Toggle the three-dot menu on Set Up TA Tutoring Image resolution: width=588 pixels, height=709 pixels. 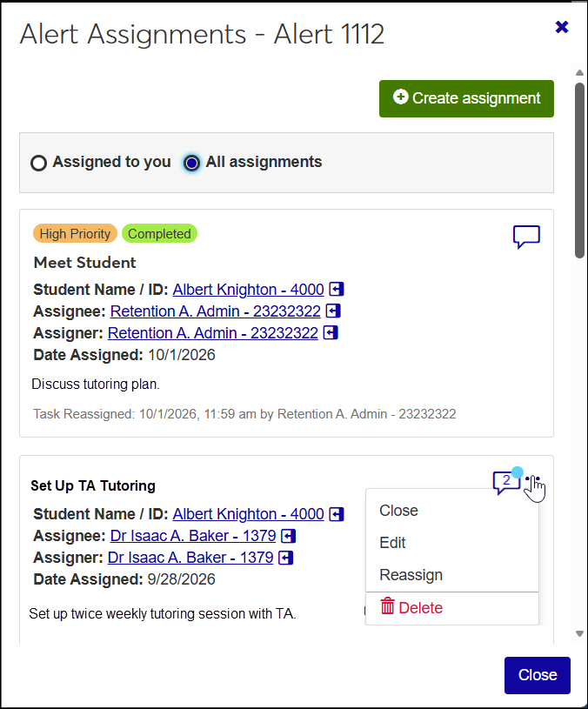[x=533, y=478]
